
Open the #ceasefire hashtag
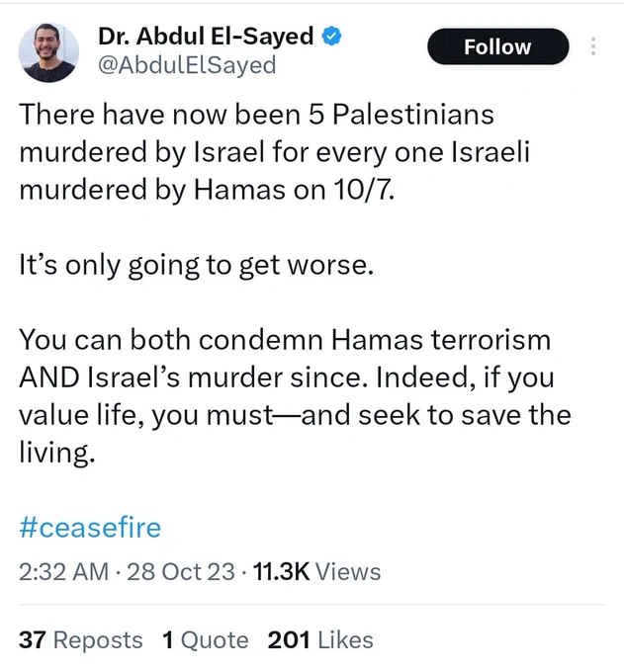click(90, 527)
